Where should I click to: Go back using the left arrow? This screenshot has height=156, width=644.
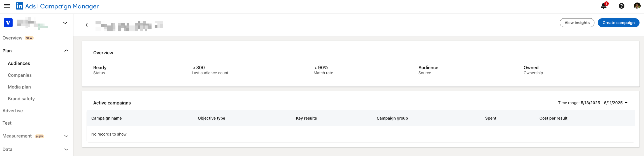pos(89,25)
